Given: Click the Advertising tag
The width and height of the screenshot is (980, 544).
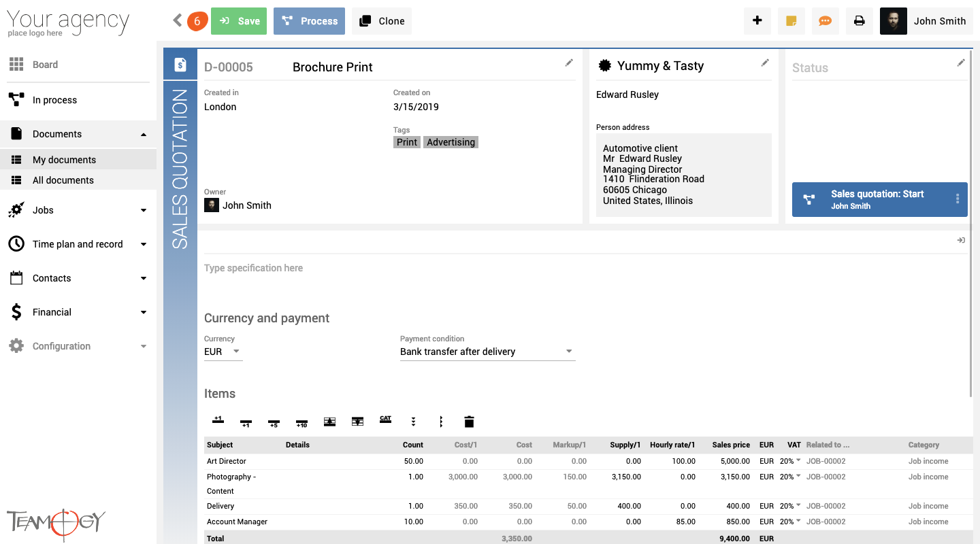Looking at the screenshot, I should tap(451, 142).
